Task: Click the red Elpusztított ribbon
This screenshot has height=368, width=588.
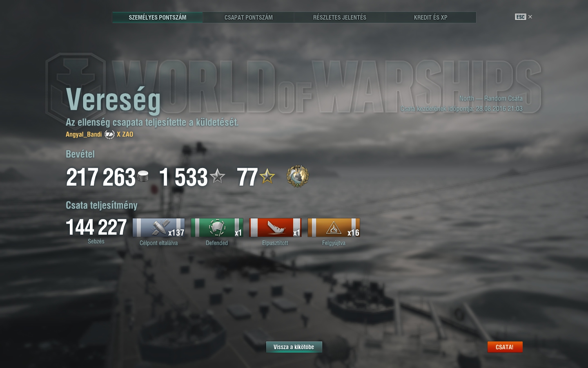Action: click(x=275, y=228)
